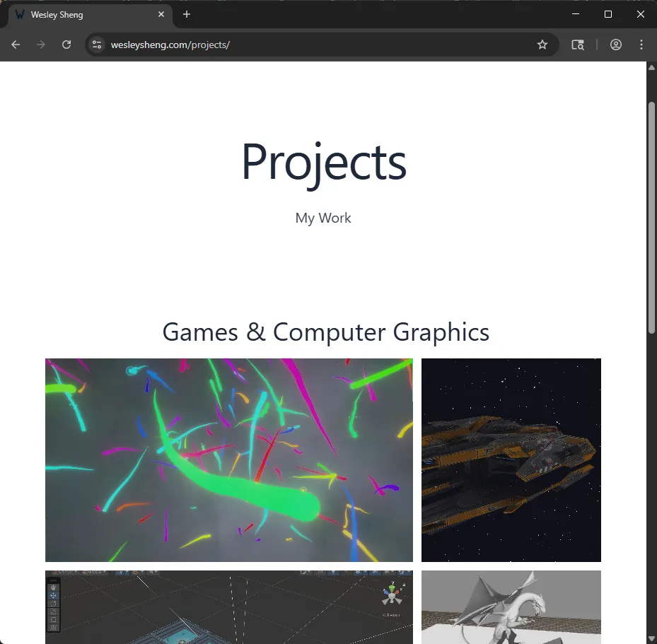The height and width of the screenshot is (644, 657).
Task: Close the Wesley Sheng tab
Action: tap(161, 14)
